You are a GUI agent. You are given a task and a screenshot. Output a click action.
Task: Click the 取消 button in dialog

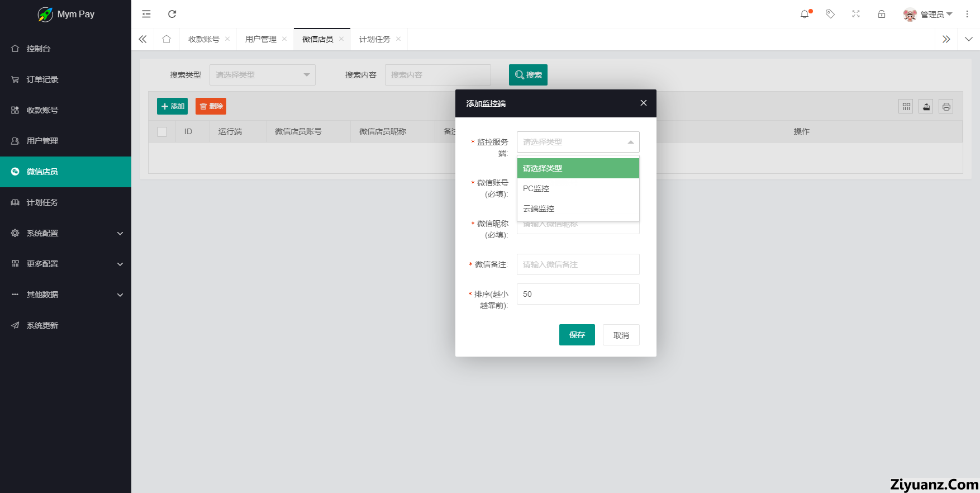pos(621,335)
